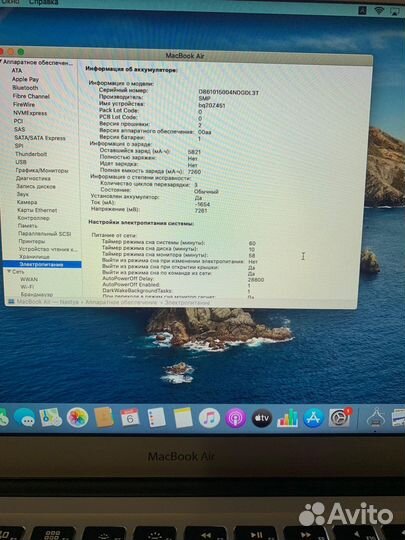
Task: Click the Состояние value Обычный
Action: pos(206,191)
